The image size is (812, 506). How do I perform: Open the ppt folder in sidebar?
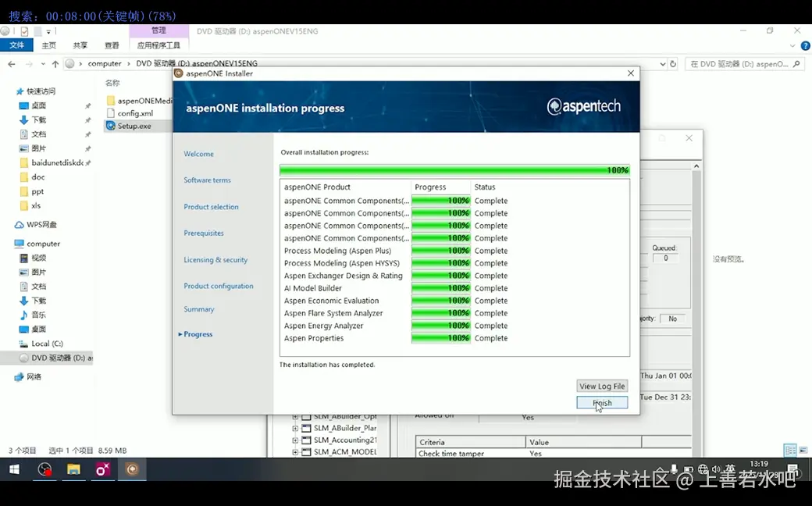[31, 191]
